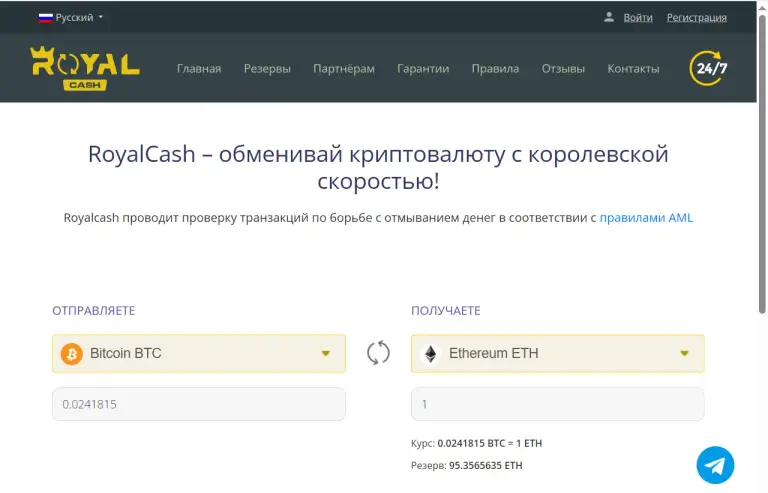The width and height of the screenshot is (768, 493).
Task: Expand the Ethereum ETH receive currency selector
Action: (558, 353)
